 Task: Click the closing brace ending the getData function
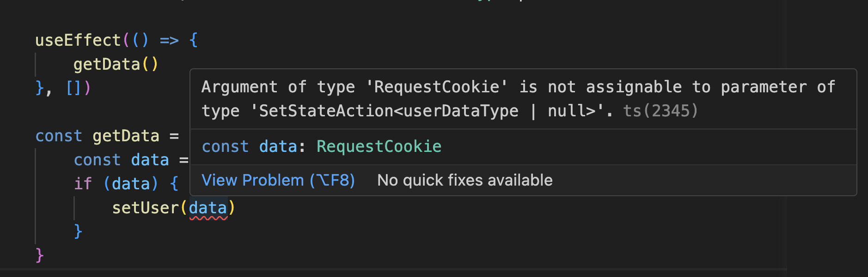(40, 255)
